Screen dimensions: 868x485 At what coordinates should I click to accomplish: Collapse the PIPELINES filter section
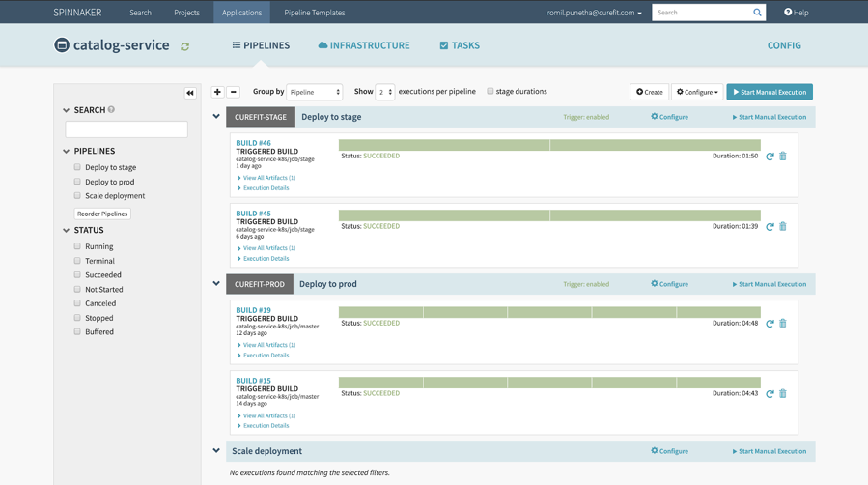click(x=67, y=151)
